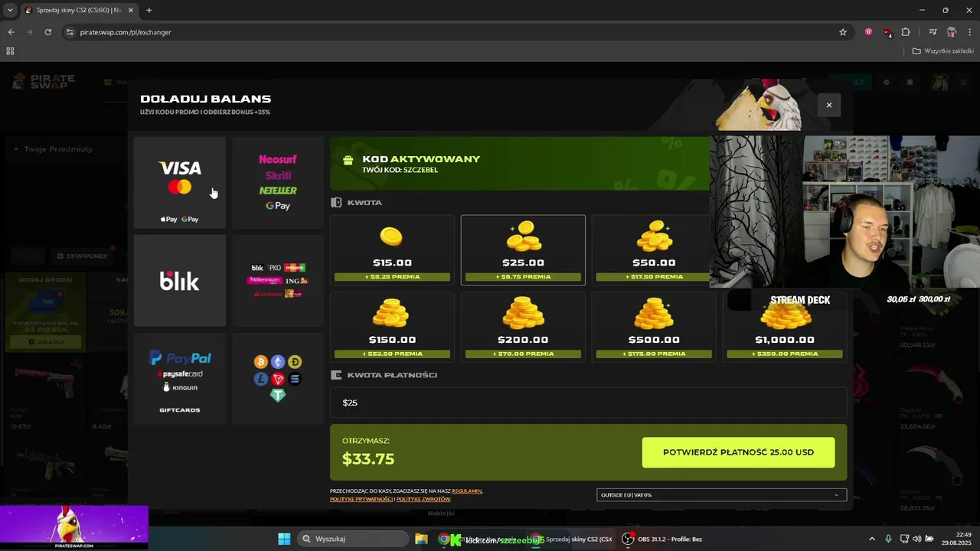This screenshot has width=980, height=551.
Task: Open the apps grid in bookmarks bar
Action: coord(10,51)
